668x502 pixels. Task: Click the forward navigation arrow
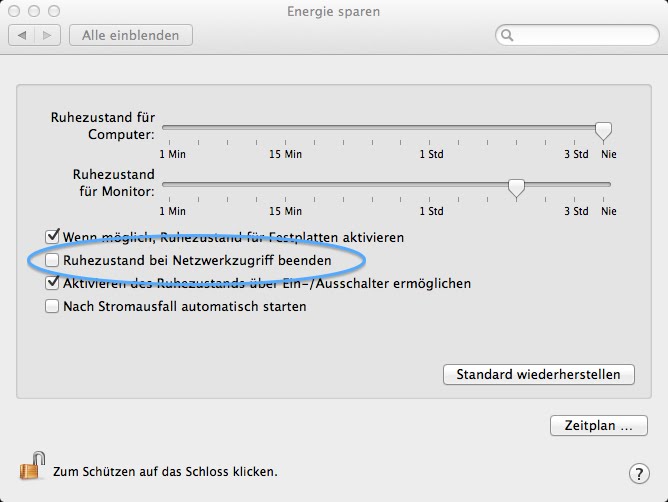pyautogui.click(x=47, y=35)
